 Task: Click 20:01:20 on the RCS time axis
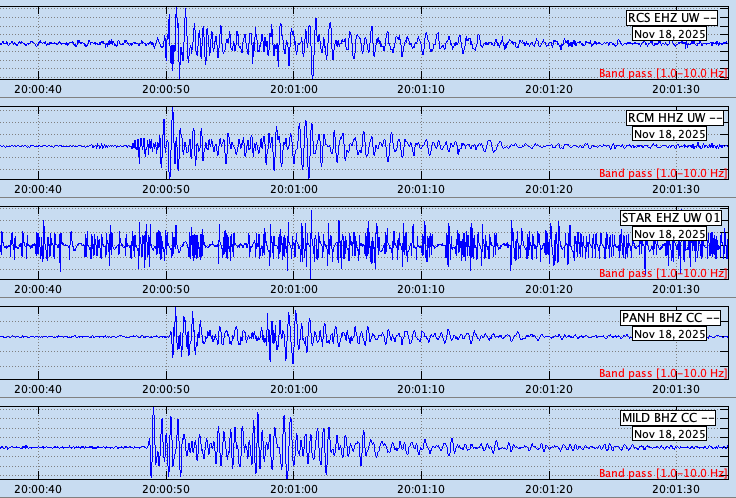(549, 89)
